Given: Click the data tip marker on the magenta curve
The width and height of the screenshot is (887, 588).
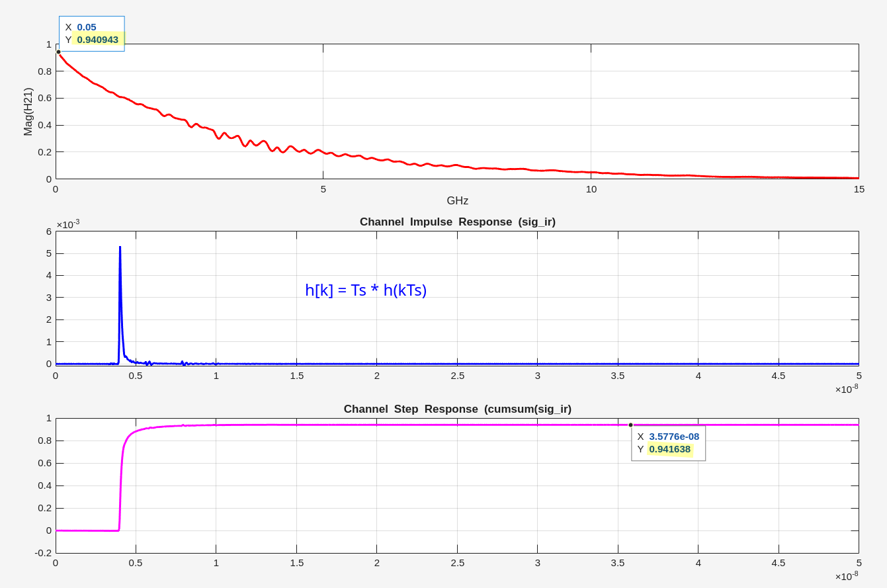Looking at the screenshot, I should 630,425.
